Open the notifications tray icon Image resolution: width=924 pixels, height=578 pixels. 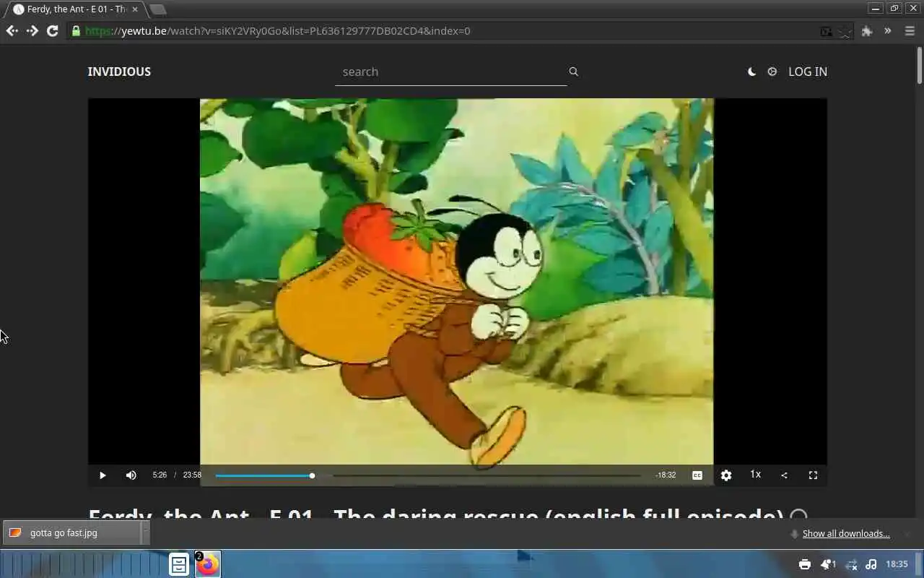[827, 564]
